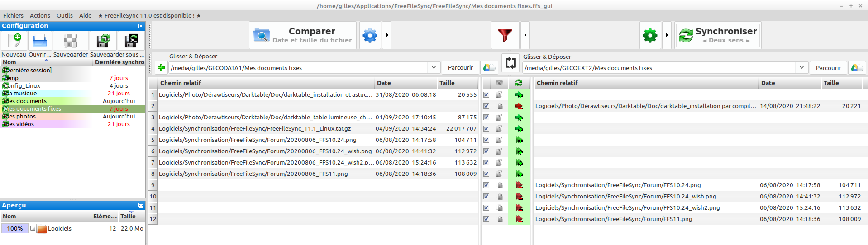Click the Synchroniser button
Image resolution: width=868 pixels, height=245 pixels.
coord(717,35)
